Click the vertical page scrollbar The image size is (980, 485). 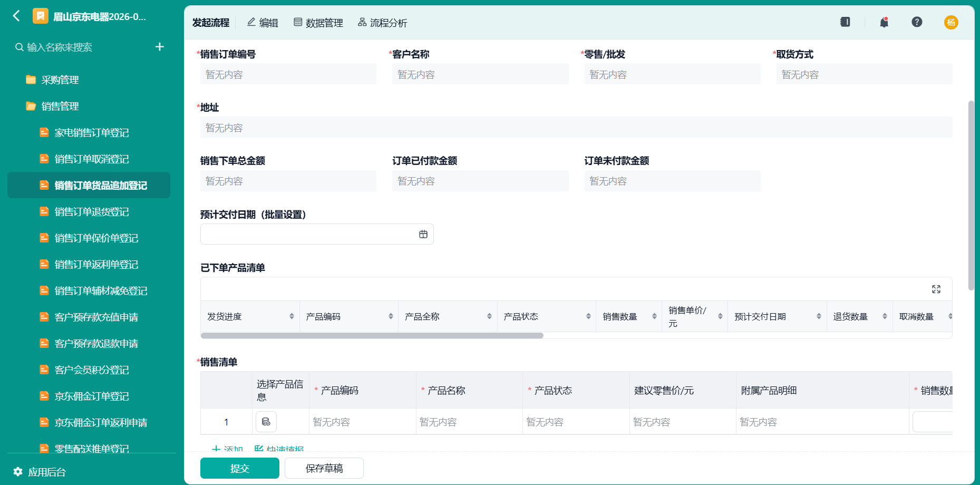[x=971, y=195]
